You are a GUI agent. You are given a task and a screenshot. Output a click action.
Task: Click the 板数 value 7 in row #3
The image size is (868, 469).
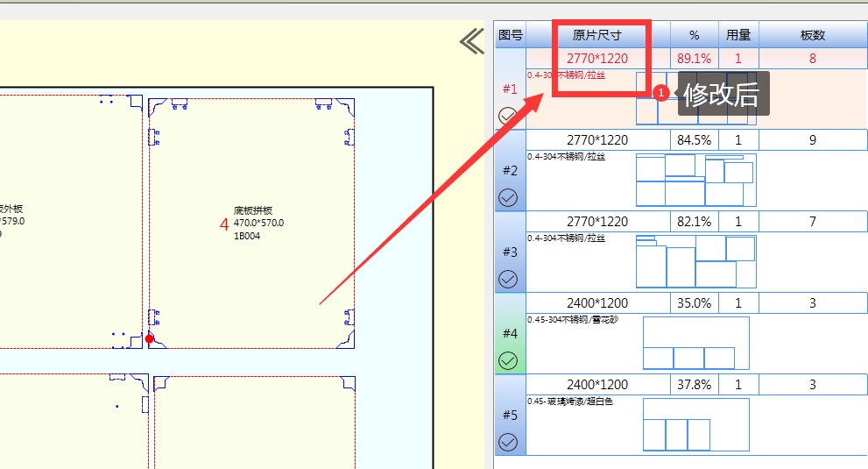[x=813, y=221]
